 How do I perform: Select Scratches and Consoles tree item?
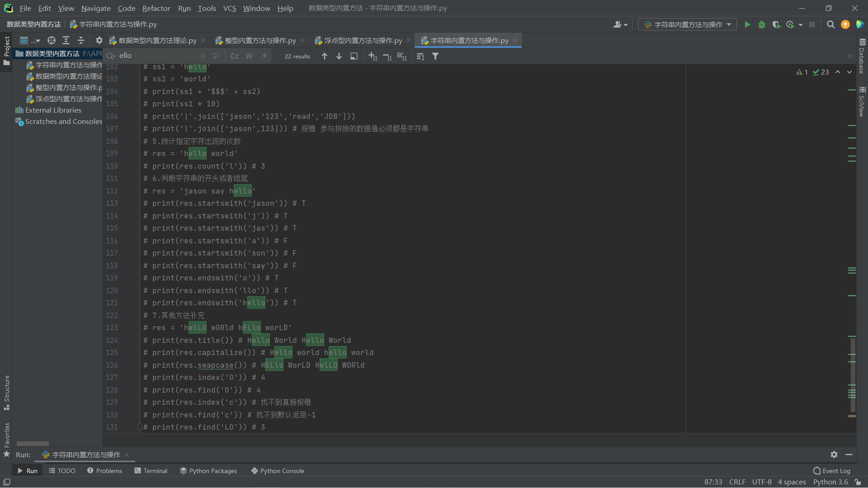pos(59,121)
